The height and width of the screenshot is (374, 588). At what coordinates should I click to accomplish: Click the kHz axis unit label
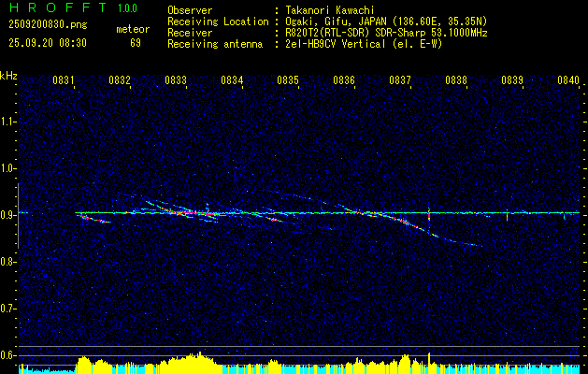(8, 76)
